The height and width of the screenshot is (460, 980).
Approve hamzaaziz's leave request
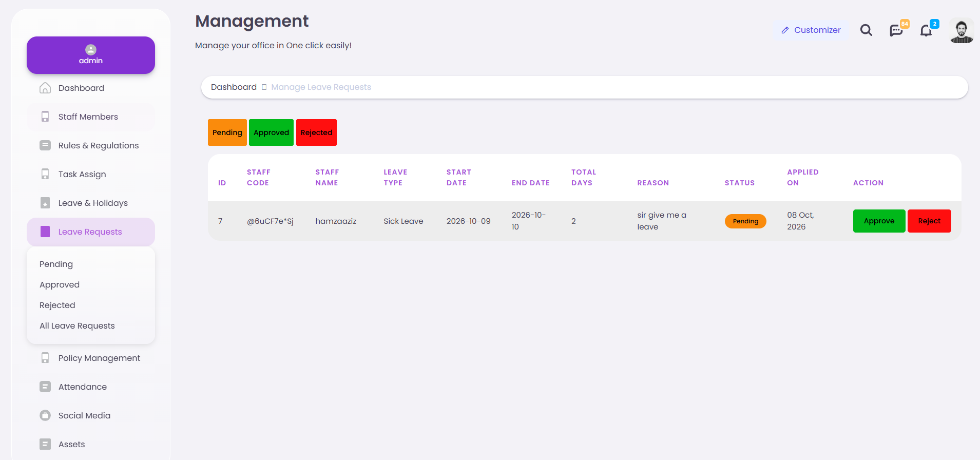tap(879, 221)
